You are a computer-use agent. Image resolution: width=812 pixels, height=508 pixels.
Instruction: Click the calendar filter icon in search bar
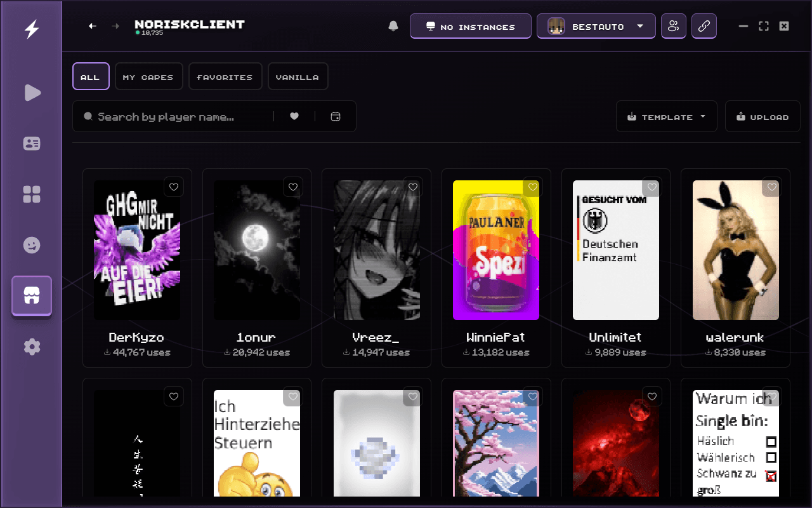(x=336, y=116)
